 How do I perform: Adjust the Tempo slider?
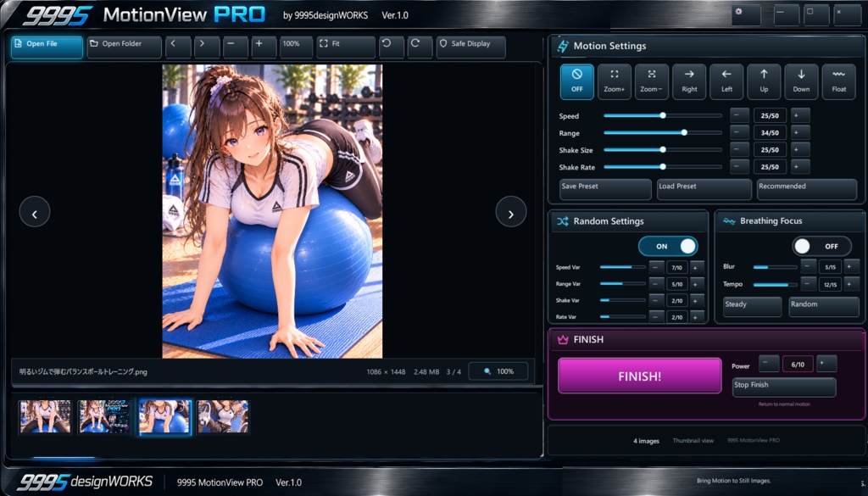point(775,285)
